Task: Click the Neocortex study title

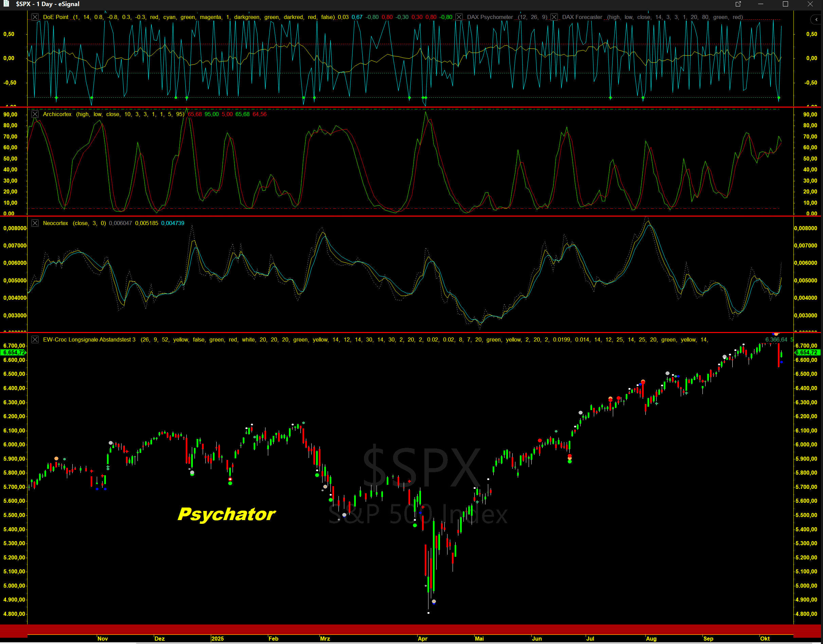Action: click(55, 223)
